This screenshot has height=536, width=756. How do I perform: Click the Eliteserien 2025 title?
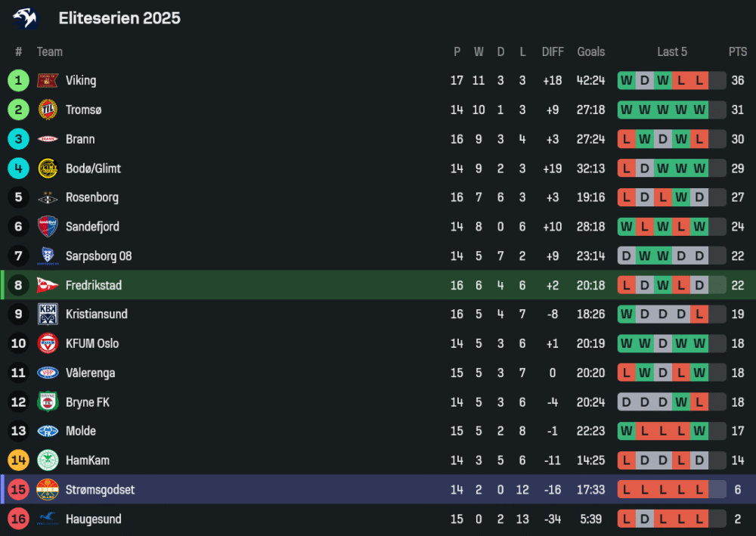pos(119,18)
